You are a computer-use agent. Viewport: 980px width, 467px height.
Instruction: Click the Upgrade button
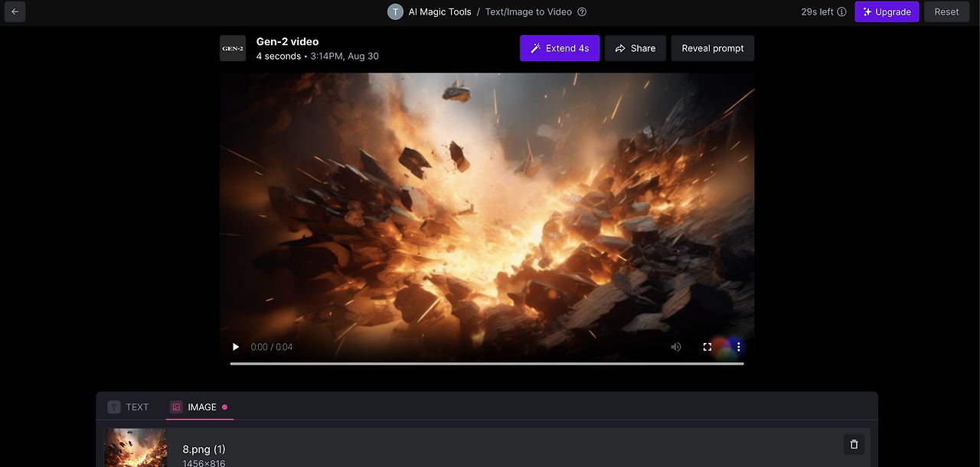point(887,11)
